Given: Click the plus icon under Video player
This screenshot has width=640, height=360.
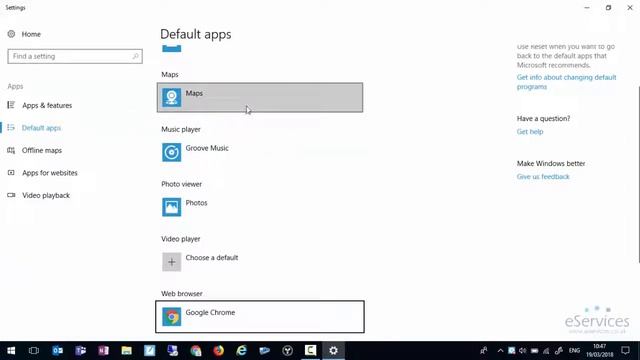Looking at the screenshot, I should [171, 262].
